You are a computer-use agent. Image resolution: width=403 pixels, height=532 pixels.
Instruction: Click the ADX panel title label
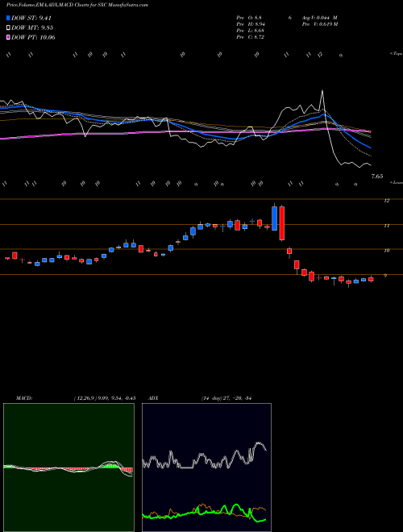153,398
